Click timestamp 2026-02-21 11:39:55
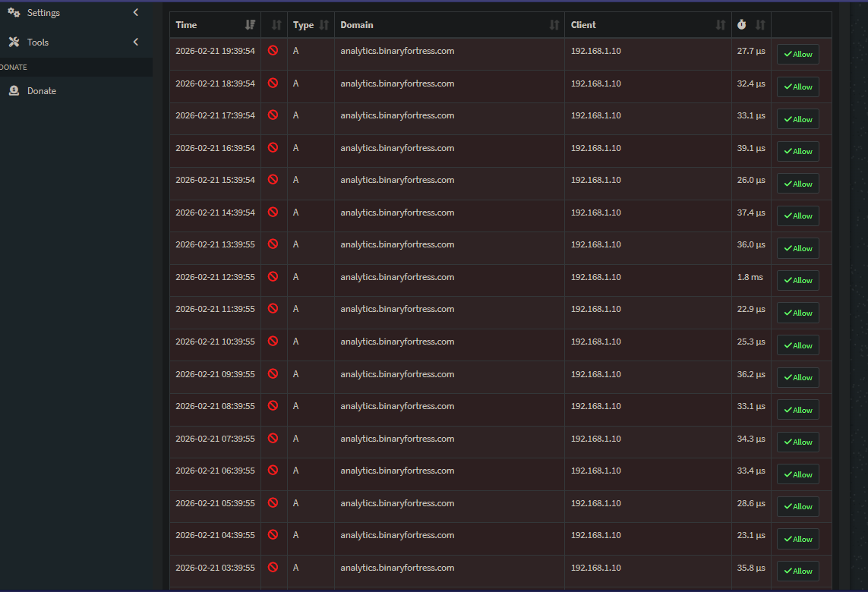Screen dimensions: 868x592 click(x=216, y=309)
